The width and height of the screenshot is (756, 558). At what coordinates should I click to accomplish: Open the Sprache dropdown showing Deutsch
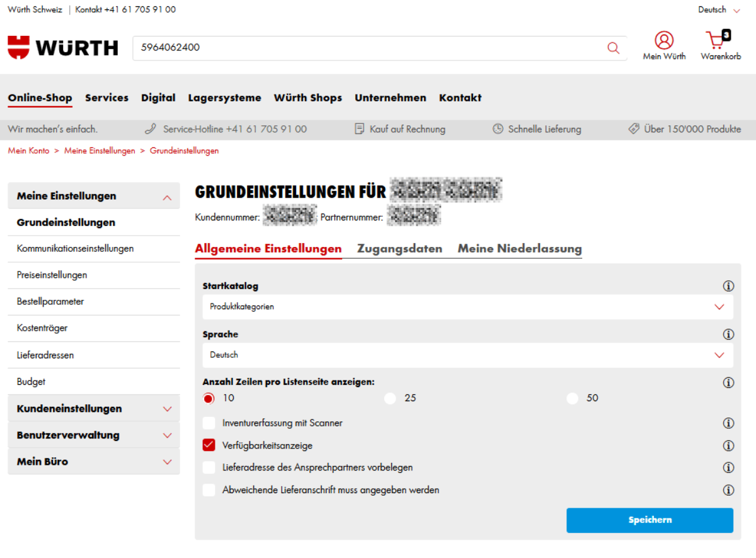467,355
